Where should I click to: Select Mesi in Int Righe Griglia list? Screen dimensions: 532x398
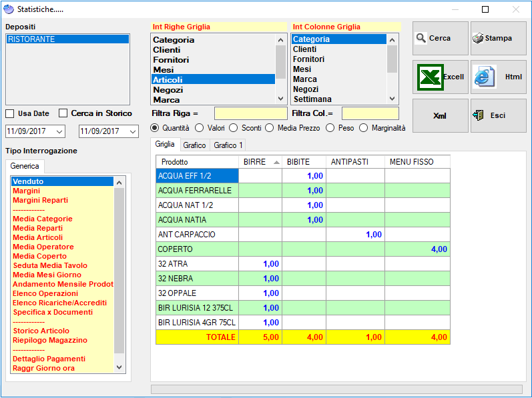[x=213, y=70]
